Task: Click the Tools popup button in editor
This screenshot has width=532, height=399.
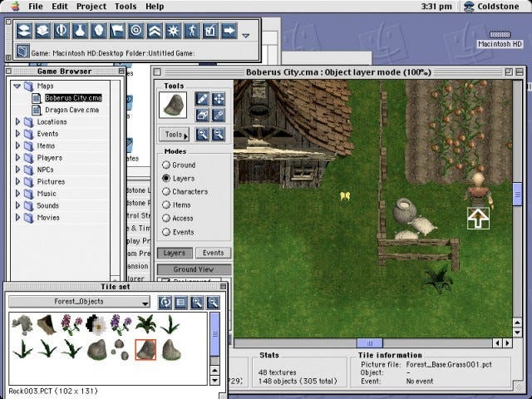Action: (175, 135)
